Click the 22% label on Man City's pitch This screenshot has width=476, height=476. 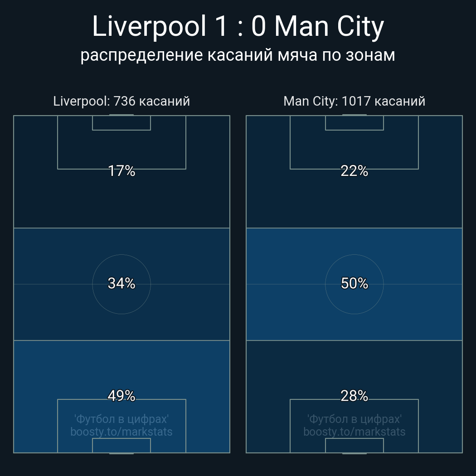coord(355,171)
